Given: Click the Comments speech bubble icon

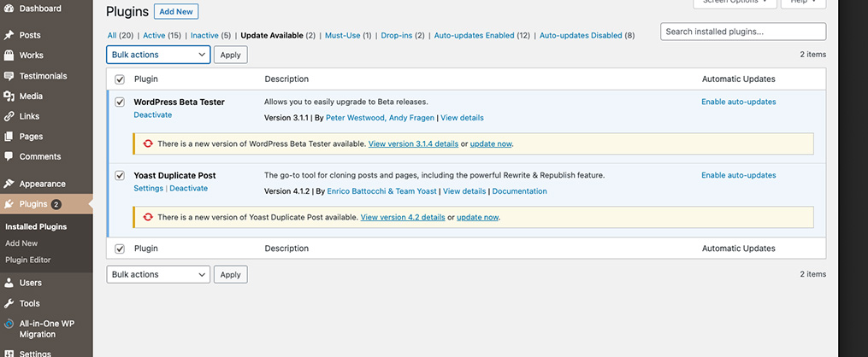Looking at the screenshot, I should tap(9, 156).
